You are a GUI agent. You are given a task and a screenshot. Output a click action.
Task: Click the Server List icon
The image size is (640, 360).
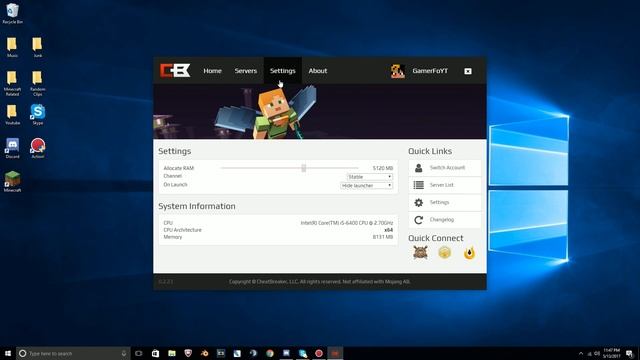tap(418, 185)
